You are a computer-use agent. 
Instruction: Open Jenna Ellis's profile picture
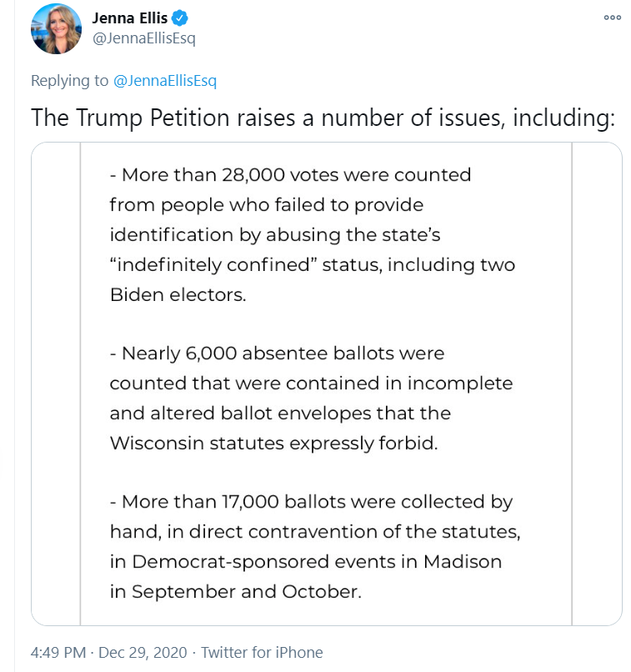(x=56, y=28)
